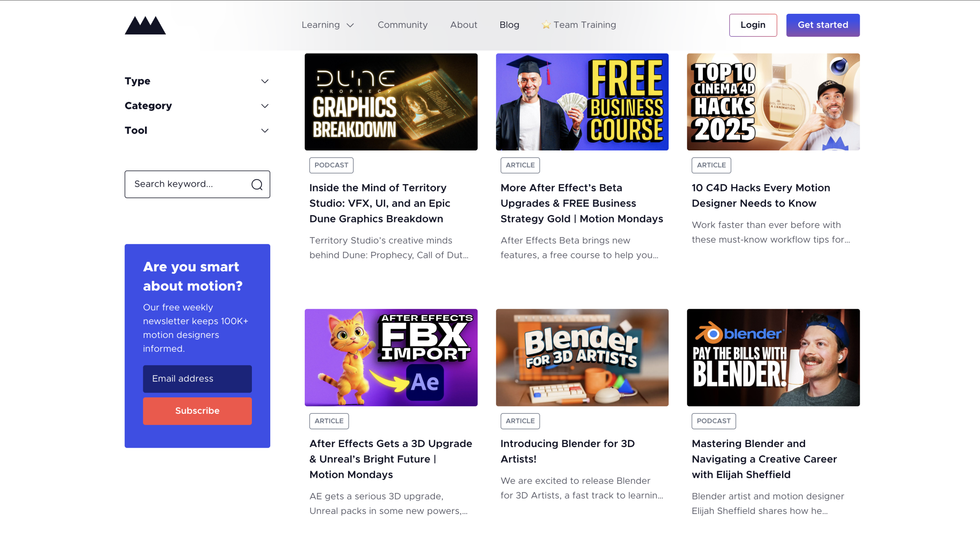Click 'Our free weekly newsletter' text
The image size is (980, 553).
195,328
